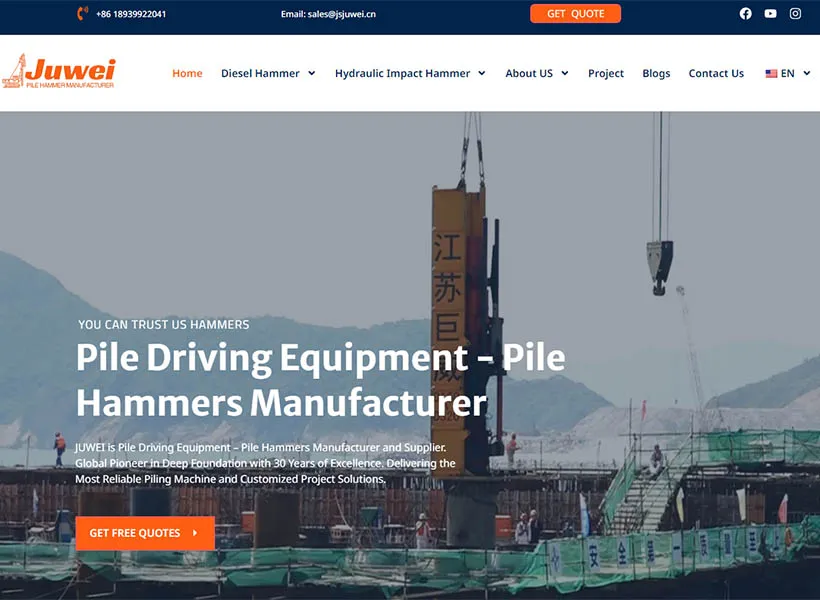Expand the Hydraulic Impact Hammer chevron
This screenshot has width=820, height=600.
point(482,73)
